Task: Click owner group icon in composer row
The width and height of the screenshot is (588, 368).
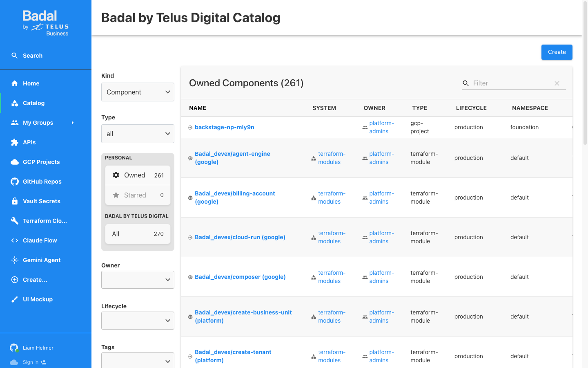Action: pos(365,277)
